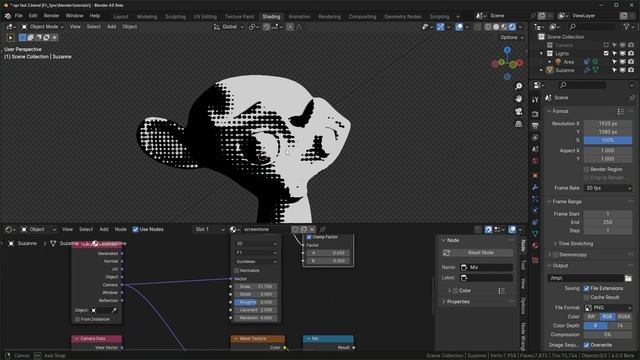640x360 pixels.
Task: Select RGB color mode button
Action: click(607, 316)
